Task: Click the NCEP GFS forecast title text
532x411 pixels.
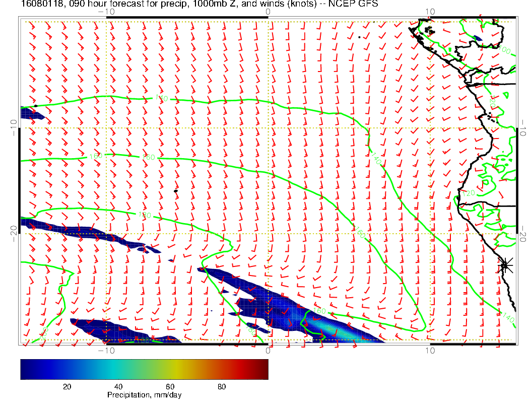Action: tap(199, 4)
